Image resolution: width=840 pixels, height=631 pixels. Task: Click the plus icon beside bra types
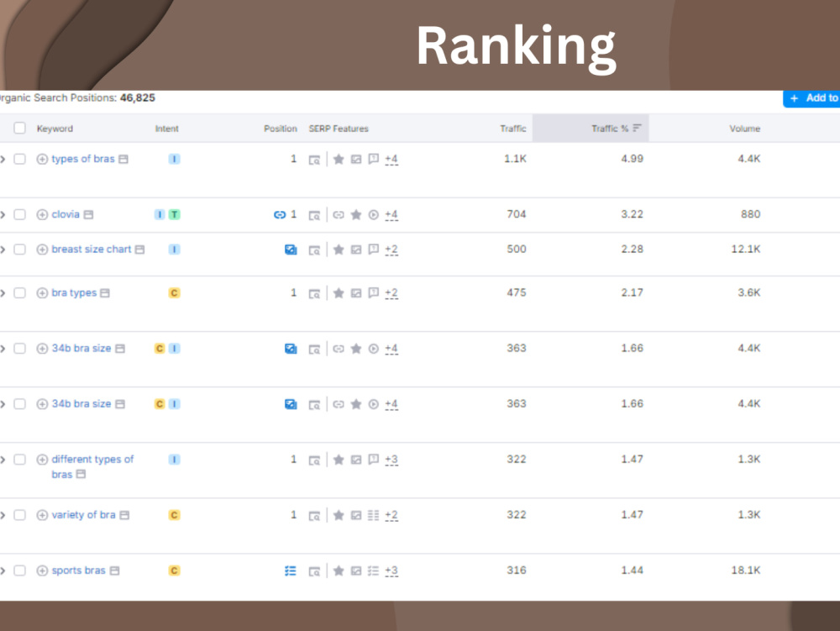42,293
